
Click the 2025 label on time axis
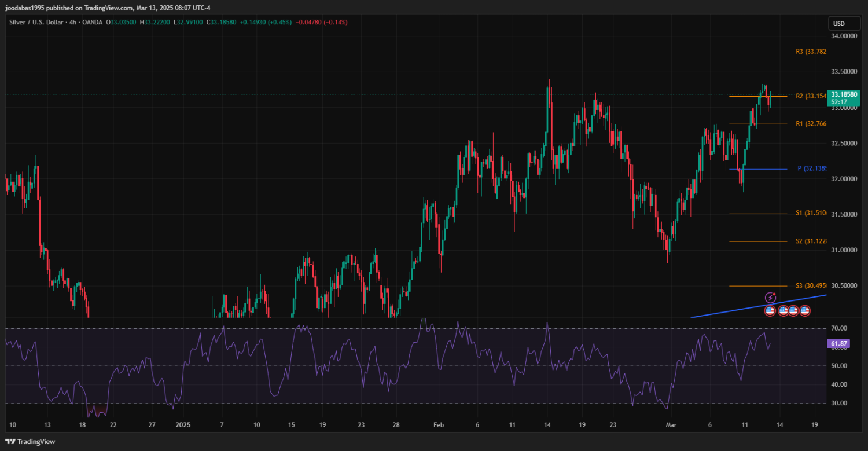(182, 424)
